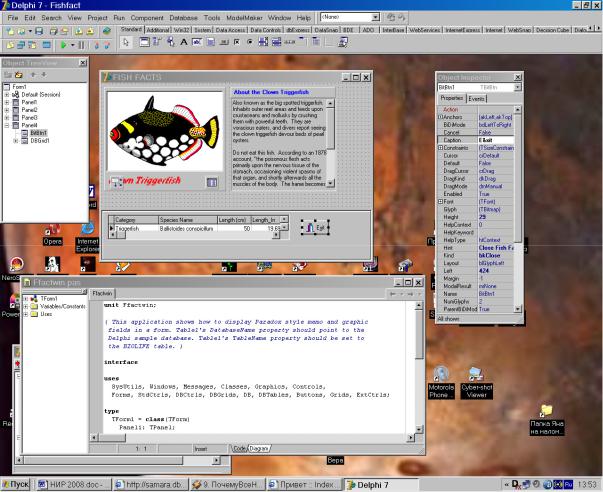Click the Пуск Start button

pos(15,484)
